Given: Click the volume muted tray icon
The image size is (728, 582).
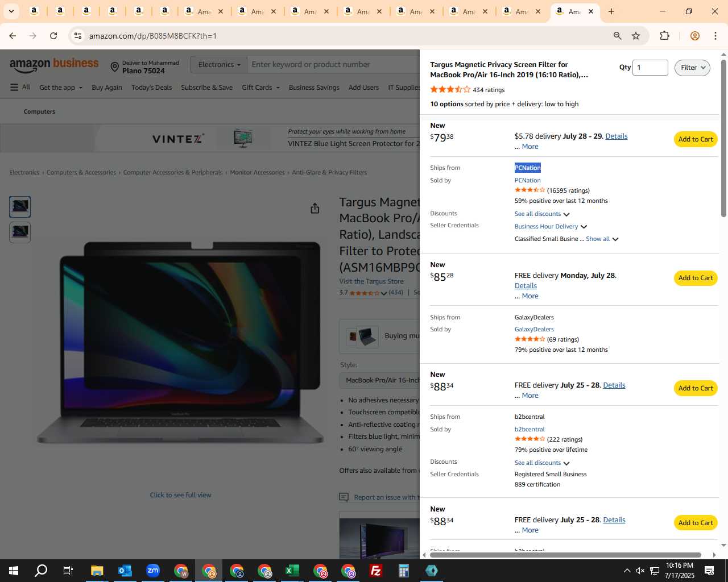Looking at the screenshot, I should (640, 571).
